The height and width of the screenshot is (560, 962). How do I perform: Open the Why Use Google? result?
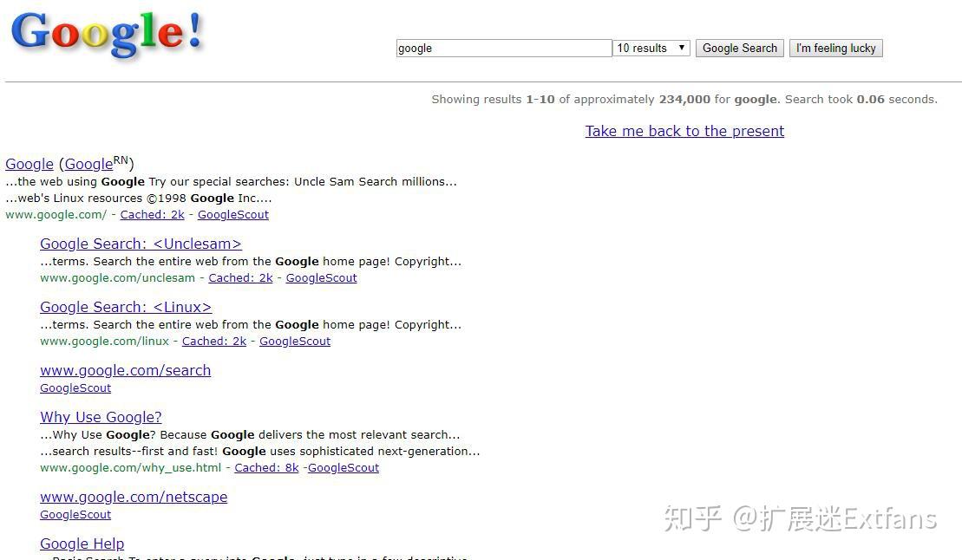tap(101, 417)
